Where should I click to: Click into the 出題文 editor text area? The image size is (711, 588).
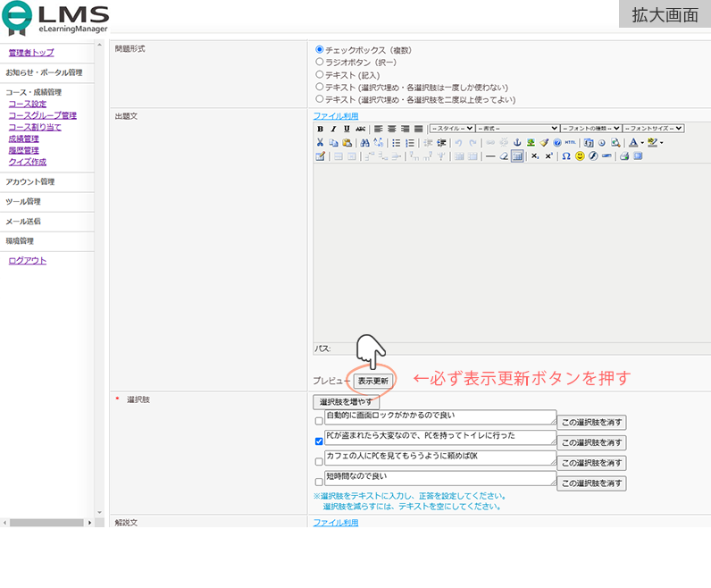tap(512, 252)
